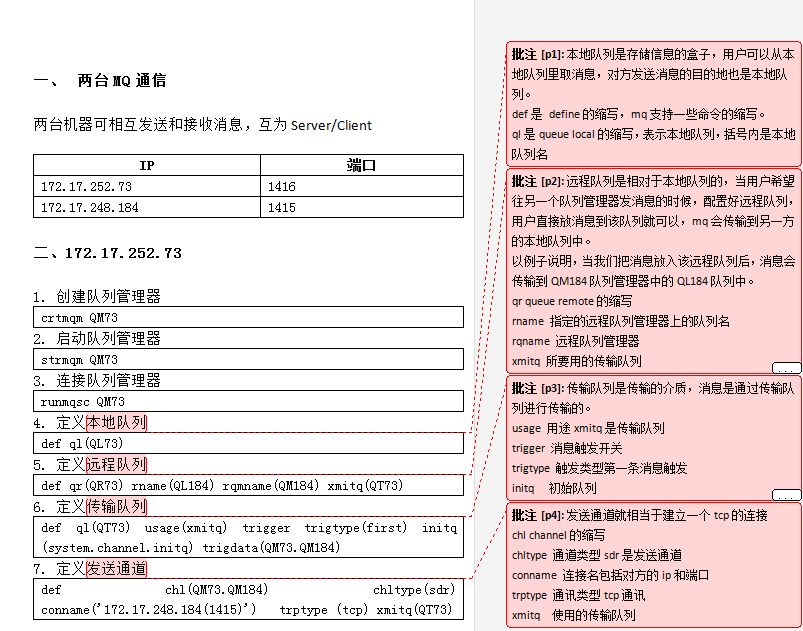Image resolution: width=803 pixels, height=631 pixels.
Task: Click command def ql(QT73) usage(xmitq)
Action: (248, 537)
